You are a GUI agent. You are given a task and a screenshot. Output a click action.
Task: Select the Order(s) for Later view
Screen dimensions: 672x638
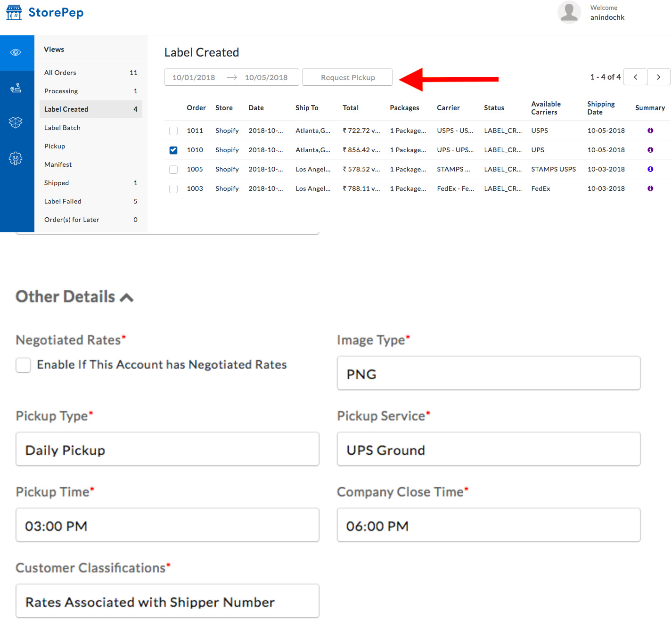click(x=91, y=220)
